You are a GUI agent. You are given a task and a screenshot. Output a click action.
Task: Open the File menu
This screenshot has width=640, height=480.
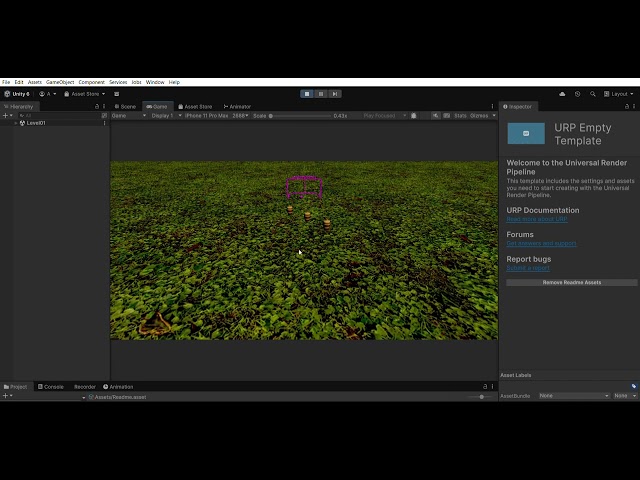pyautogui.click(x=6, y=82)
